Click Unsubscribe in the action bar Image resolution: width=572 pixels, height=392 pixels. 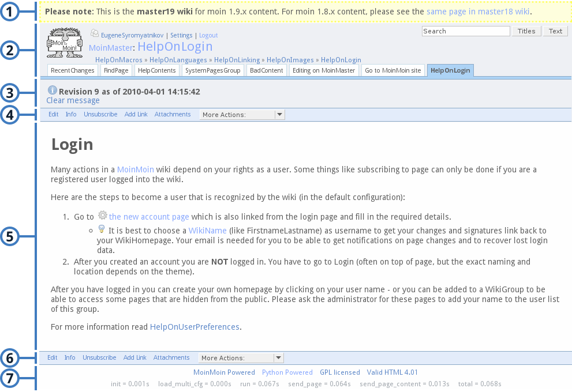coord(100,114)
